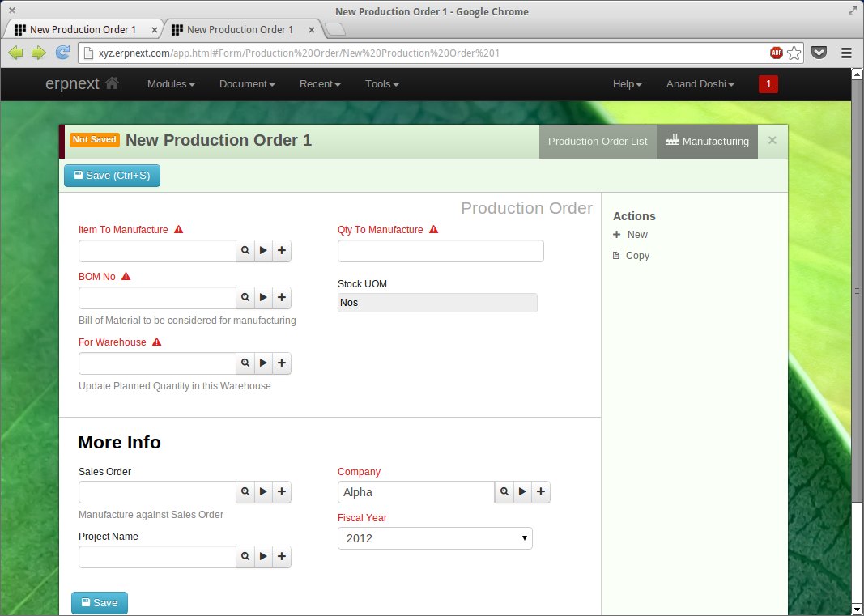
Task: Click the page vertical scrollbar thumb
Action: pyautogui.click(x=857, y=291)
